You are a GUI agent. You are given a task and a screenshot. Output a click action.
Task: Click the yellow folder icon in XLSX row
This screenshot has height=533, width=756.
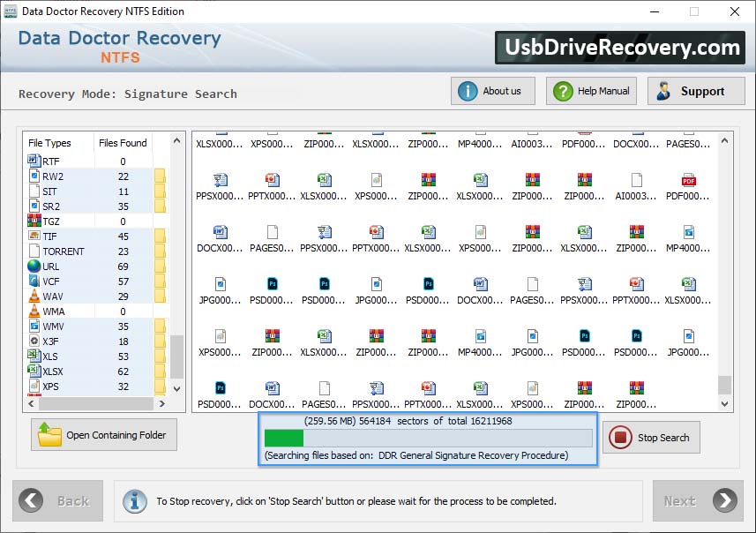click(160, 371)
